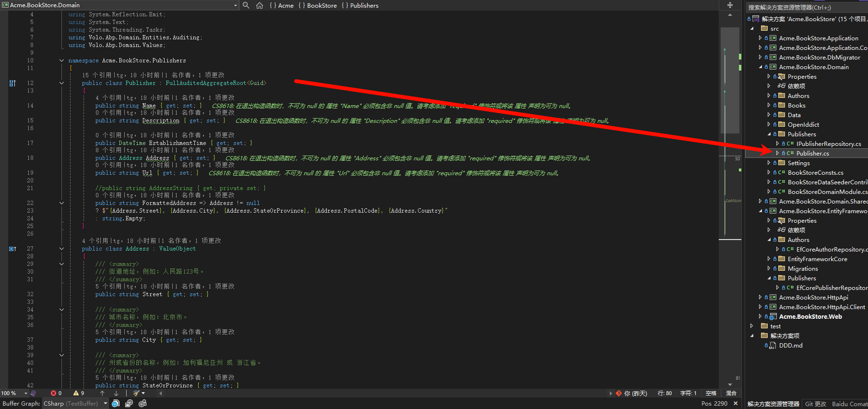The width and height of the screenshot is (868, 409).
Task: Click the split editor icon above scrollbar
Action: [x=730, y=5]
